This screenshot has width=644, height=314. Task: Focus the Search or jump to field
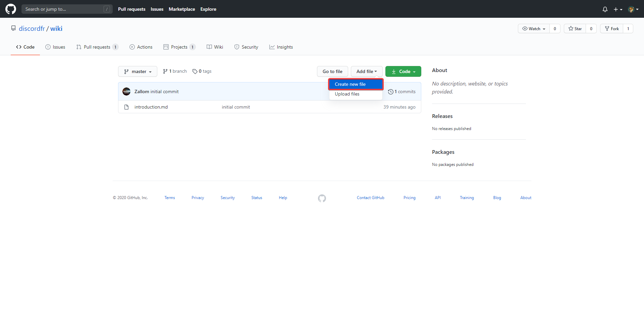coord(67,9)
